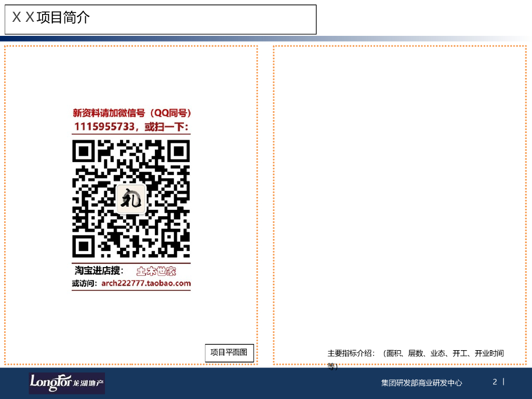
Task: Click the '主要指标介绍' description text
Action: 415,360
